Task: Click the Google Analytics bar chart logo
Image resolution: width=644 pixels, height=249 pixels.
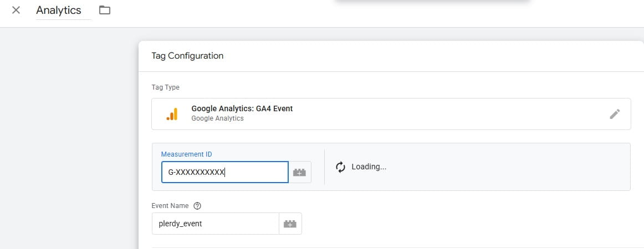Action: click(x=172, y=114)
